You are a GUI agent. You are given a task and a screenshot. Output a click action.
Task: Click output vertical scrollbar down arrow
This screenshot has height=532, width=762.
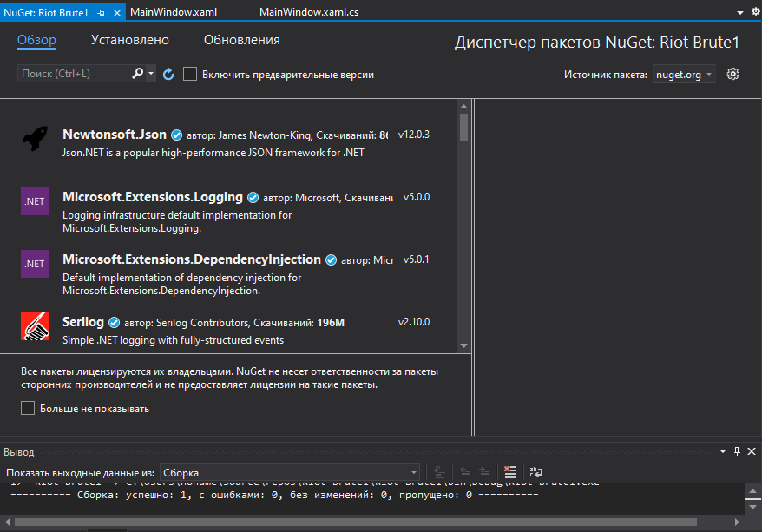click(752, 508)
